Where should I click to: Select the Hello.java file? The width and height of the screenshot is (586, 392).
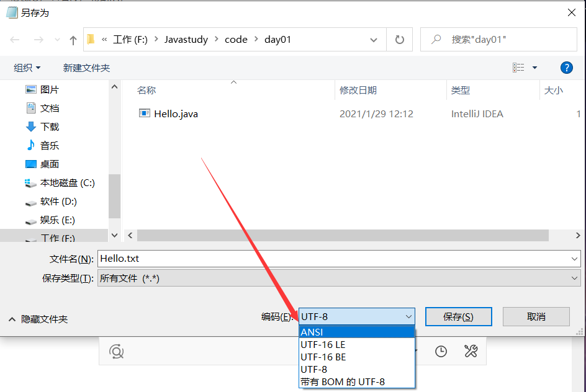click(x=176, y=114)
